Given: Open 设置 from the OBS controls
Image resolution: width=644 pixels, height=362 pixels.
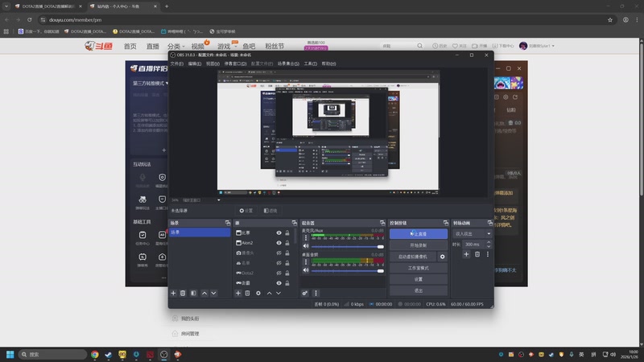Looking at the screenshot, I should point(418,279).
